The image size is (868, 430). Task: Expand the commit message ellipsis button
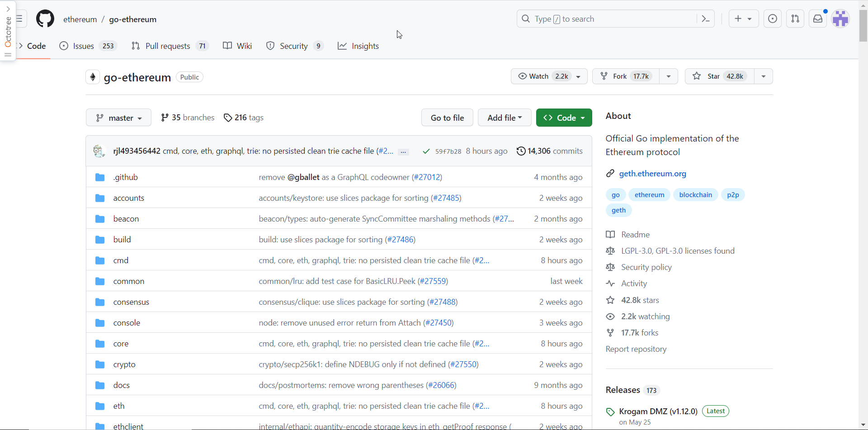pyautogui.click(x=404, y=152)
